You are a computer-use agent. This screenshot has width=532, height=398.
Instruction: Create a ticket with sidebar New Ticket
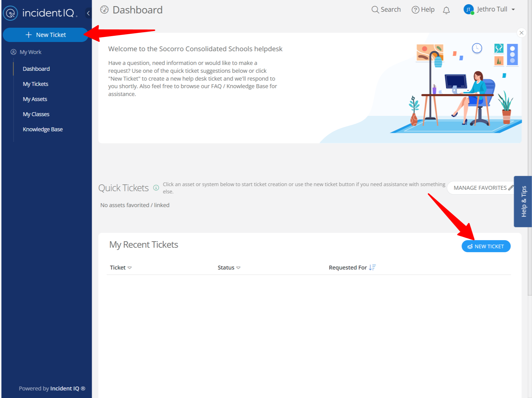[45, 35]
